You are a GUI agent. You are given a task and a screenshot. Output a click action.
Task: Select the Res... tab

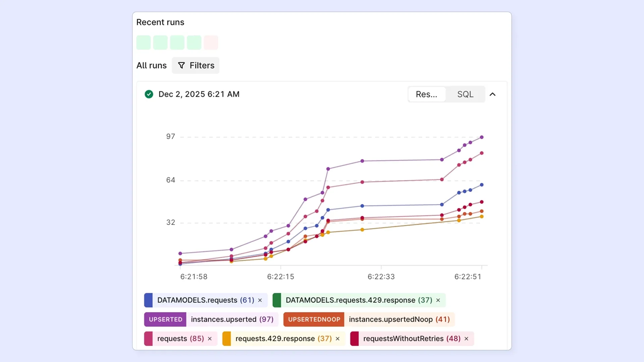(x=427, y=94)
